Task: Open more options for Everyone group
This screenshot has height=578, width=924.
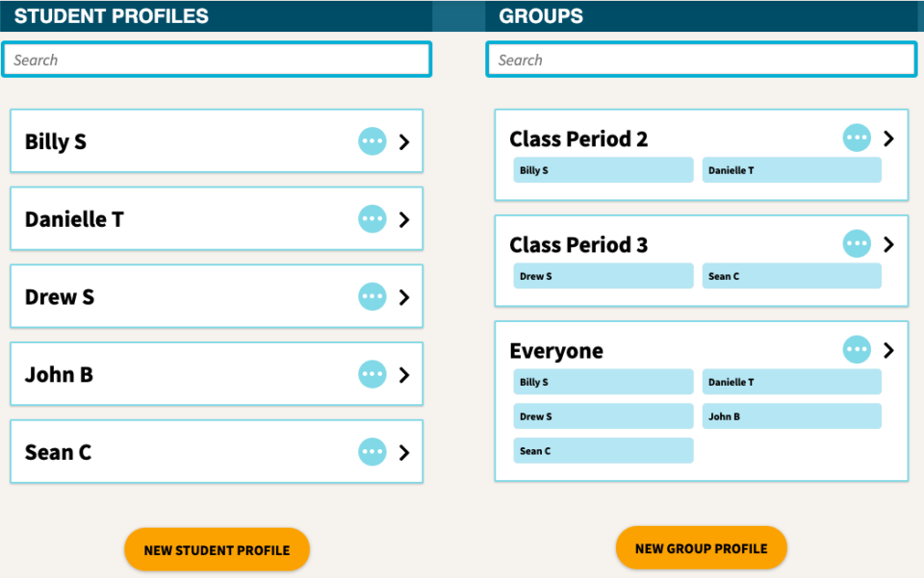Action: [857, 350]
